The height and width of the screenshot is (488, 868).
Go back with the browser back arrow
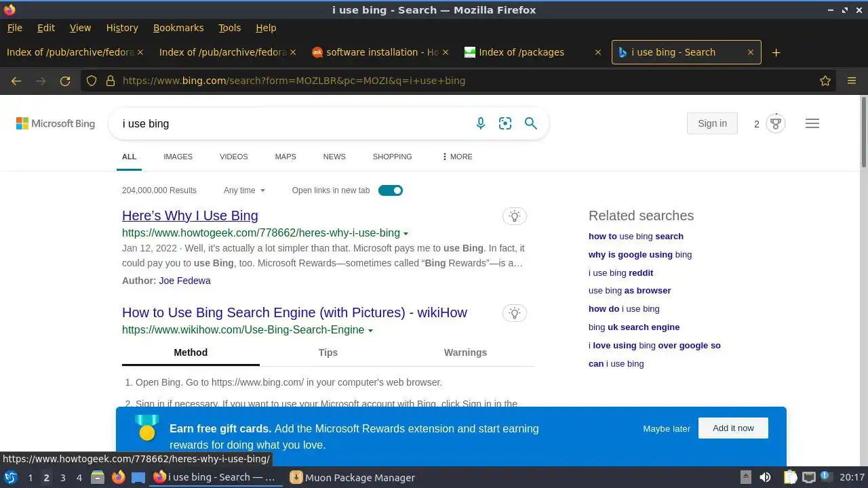(16, 81)
